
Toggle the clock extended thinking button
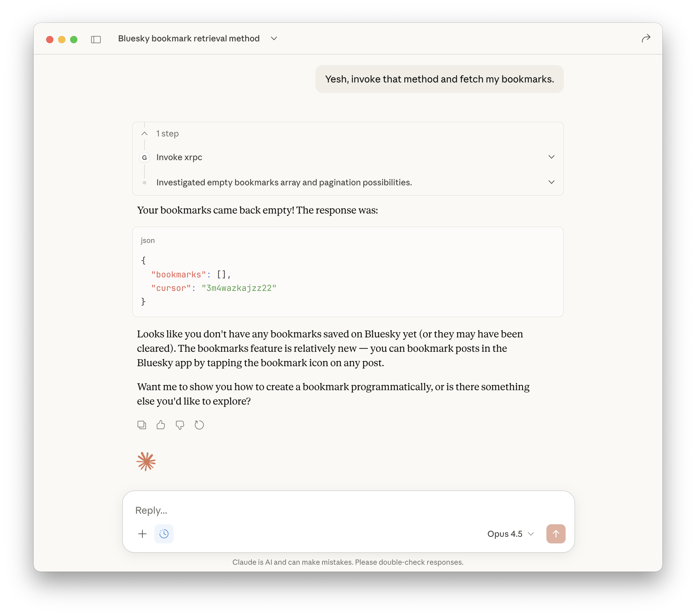click(x=164, y=534)
